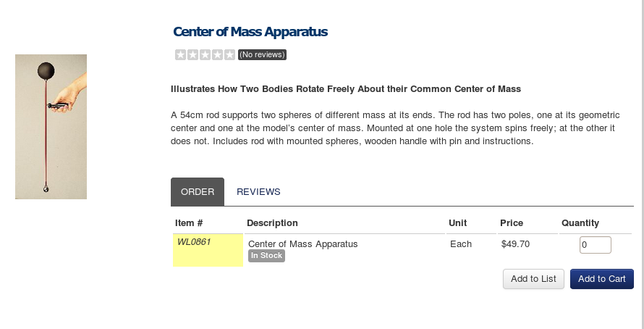This screenshot has height=329, width=644.
Task: Click the Description column header
Action: pyautogui.click(x=272, y=223)
